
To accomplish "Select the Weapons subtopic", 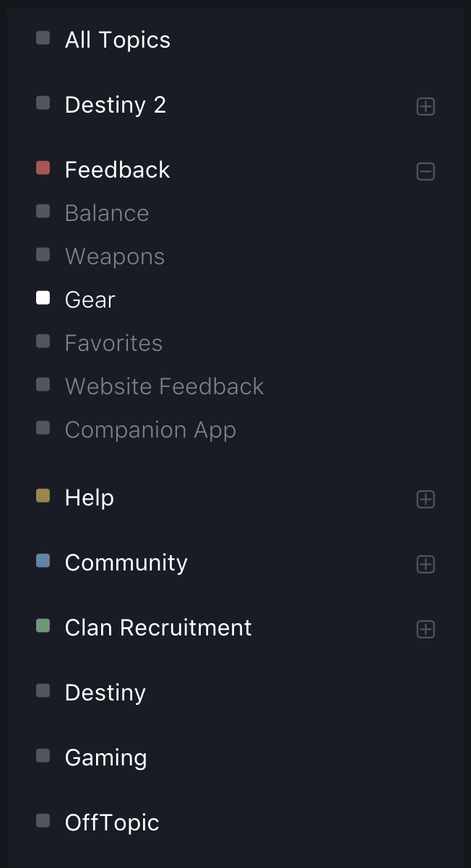I will pyautogui.click(x=115, y=256).
